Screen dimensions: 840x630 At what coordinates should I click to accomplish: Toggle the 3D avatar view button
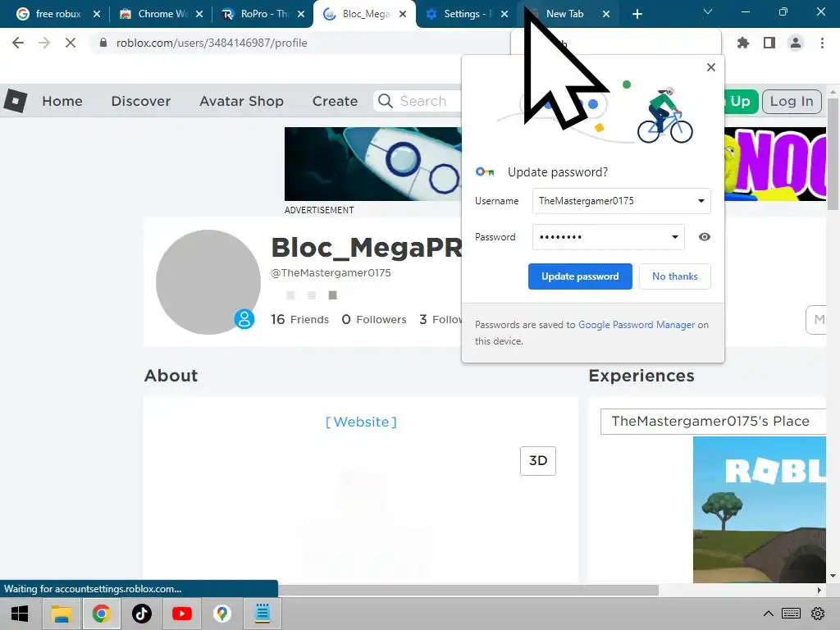point(538,461)
